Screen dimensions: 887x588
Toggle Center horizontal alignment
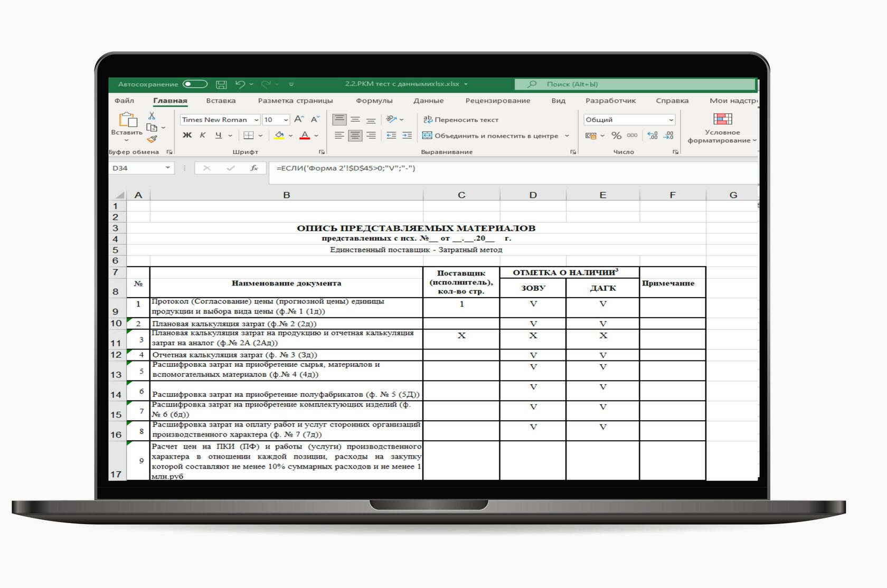pos(355,136)
